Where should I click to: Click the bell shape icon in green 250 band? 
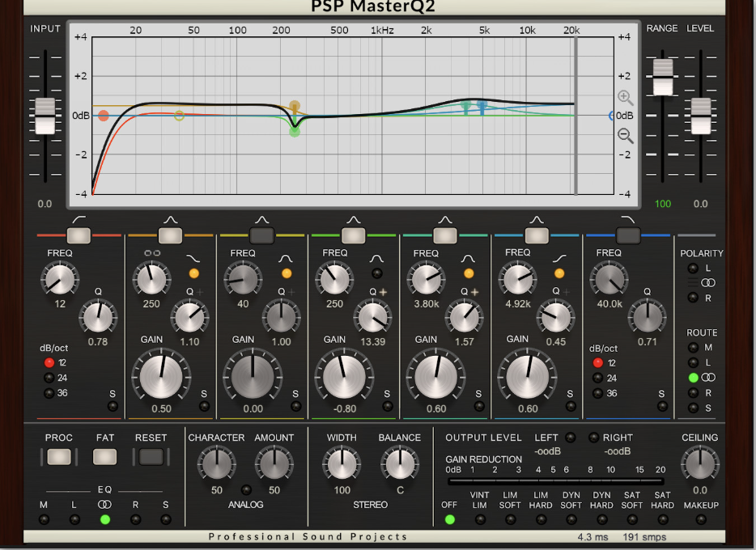click(x=376, y=259)
